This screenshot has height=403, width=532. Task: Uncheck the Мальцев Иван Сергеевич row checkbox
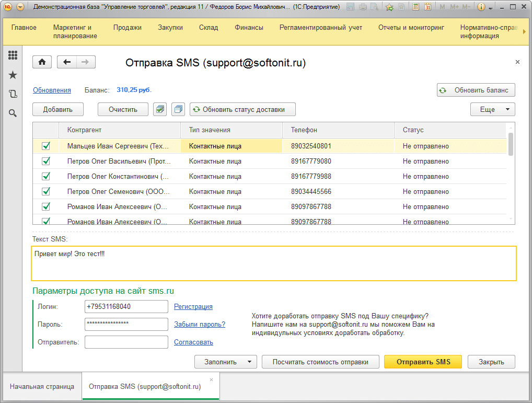click(46, 146)
